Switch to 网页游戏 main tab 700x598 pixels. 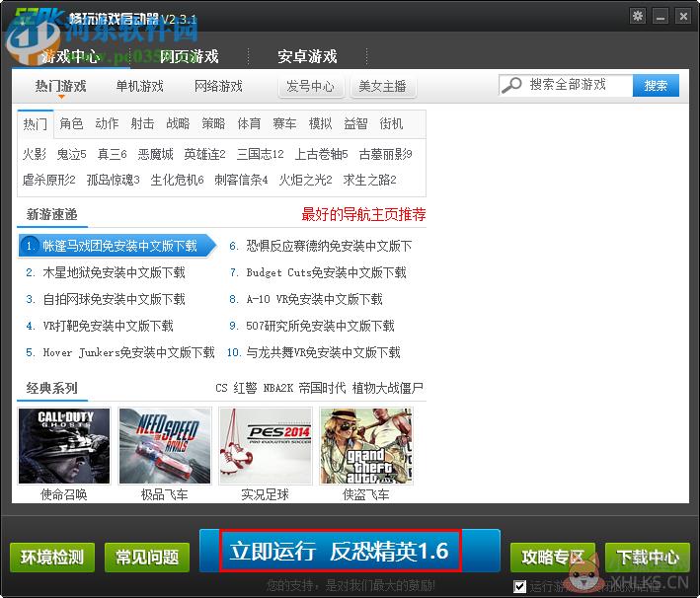(x=189, y=56)
